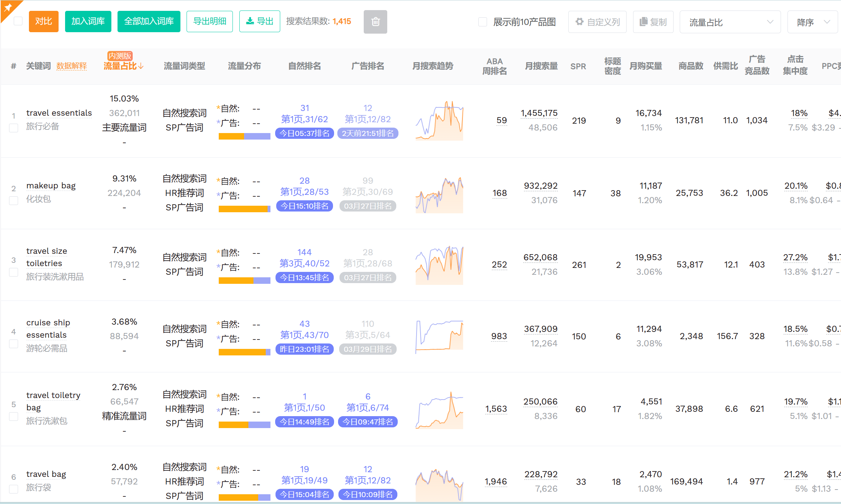Click the 复制 button
The width and height of the screenshot is (841, 504).
tap(653, 22)
